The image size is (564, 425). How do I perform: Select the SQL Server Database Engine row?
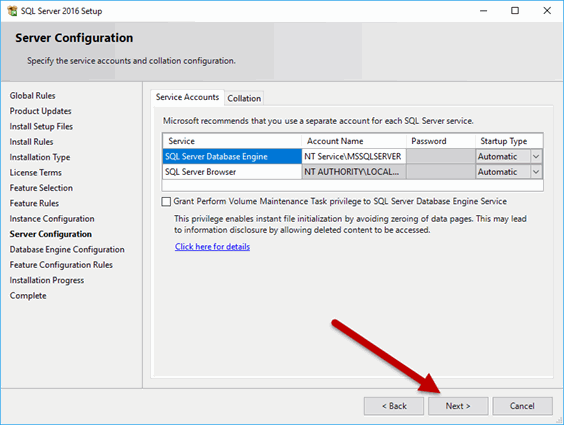(x=232, y=156)
